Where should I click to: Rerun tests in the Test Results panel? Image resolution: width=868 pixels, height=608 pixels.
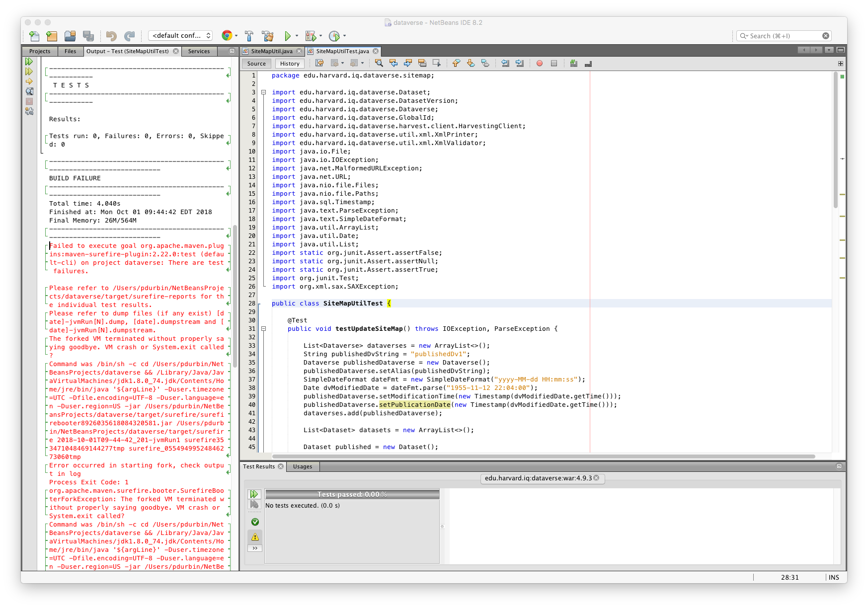254,494
